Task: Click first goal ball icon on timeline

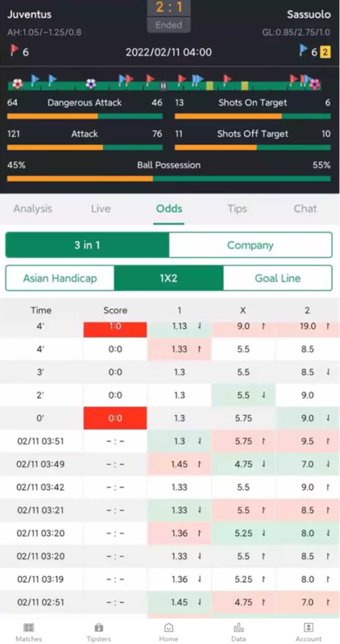Action: [x=17, y=83]
